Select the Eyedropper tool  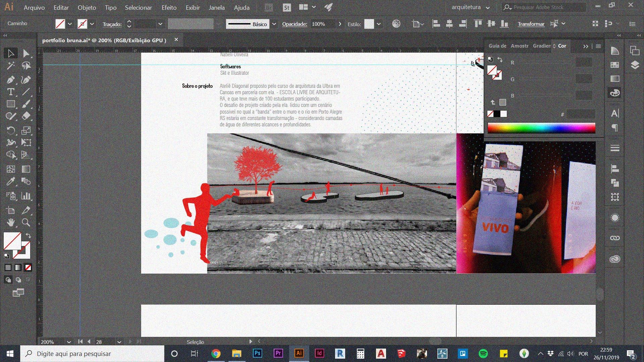[10, 182]
